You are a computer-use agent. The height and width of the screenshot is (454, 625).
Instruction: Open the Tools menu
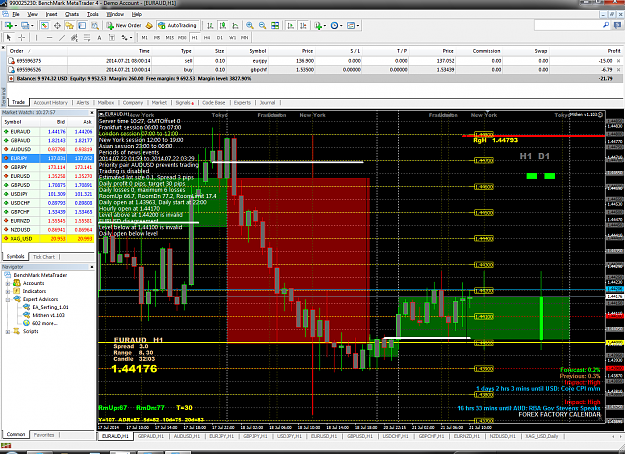coord(92,14)
